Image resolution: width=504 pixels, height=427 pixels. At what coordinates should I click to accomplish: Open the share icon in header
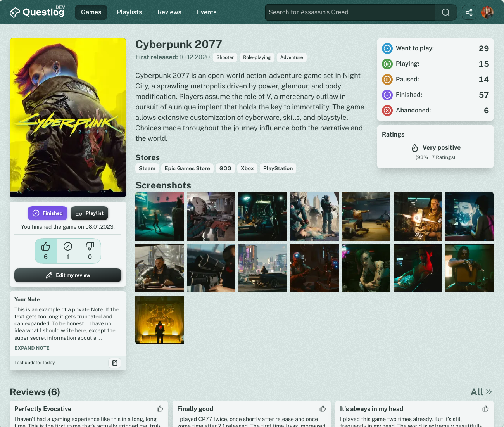pyautogui.click(x=469, y=12)
